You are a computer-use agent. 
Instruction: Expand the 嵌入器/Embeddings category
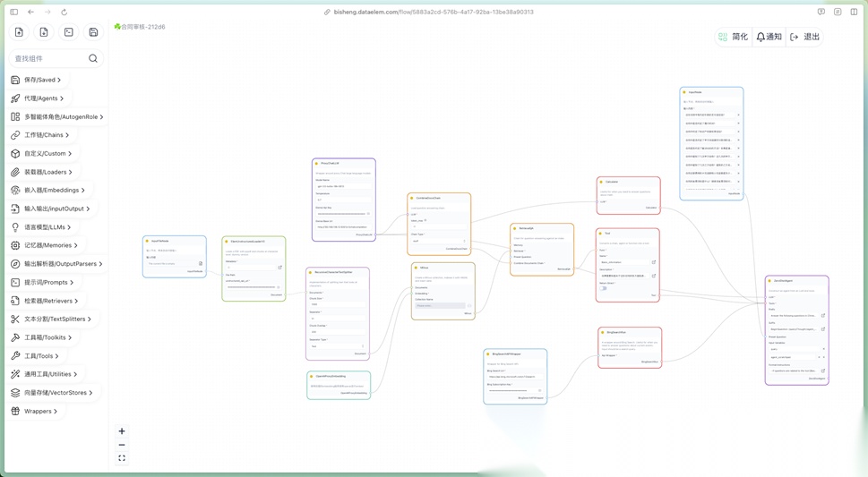pyautogui.click(x=48, y=190)
